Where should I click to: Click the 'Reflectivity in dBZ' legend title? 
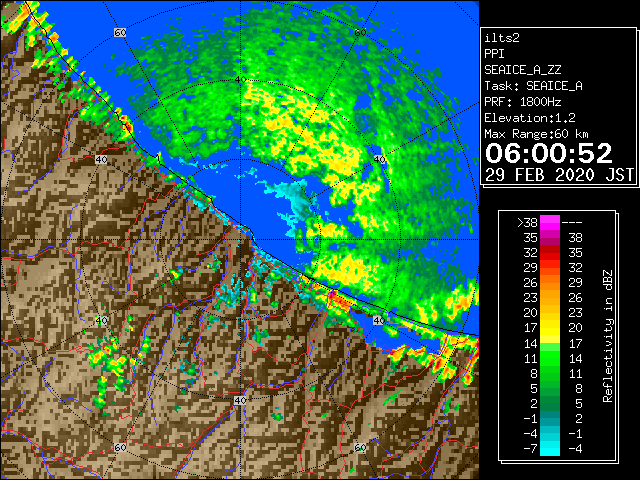pyautogui.click(x=608, y=336)
